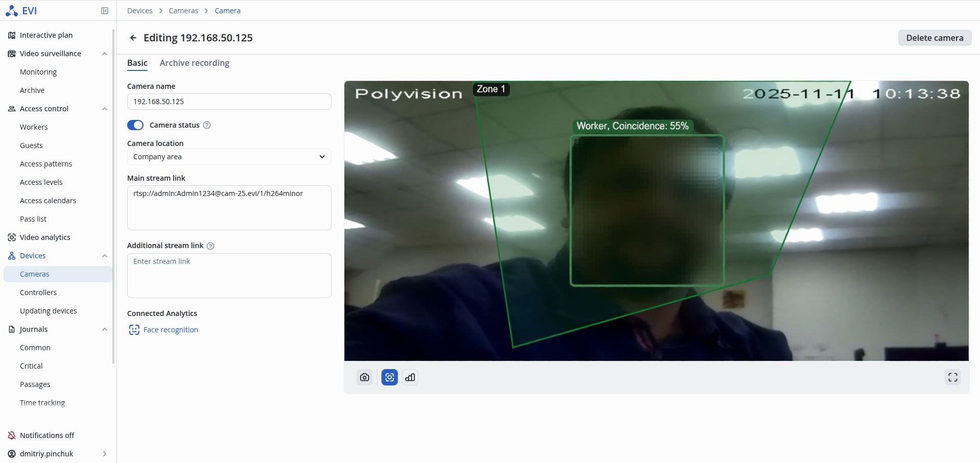
Task: Open Updating devices page
Action: 49,311
